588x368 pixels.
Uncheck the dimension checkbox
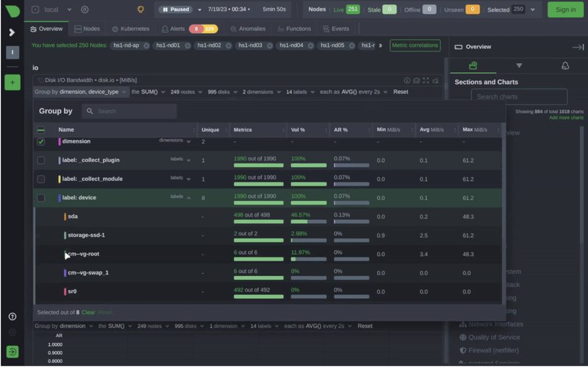[x=41, y=141]
